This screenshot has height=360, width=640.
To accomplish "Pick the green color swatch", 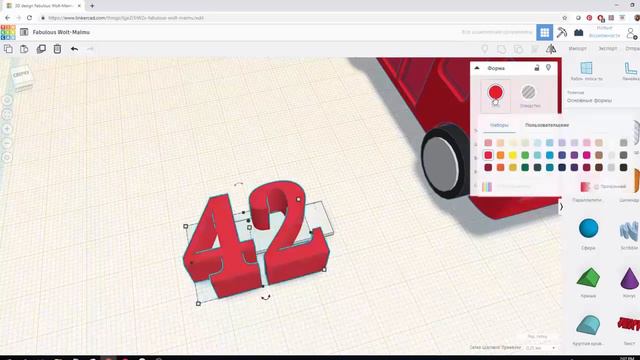I will point(525,155).
